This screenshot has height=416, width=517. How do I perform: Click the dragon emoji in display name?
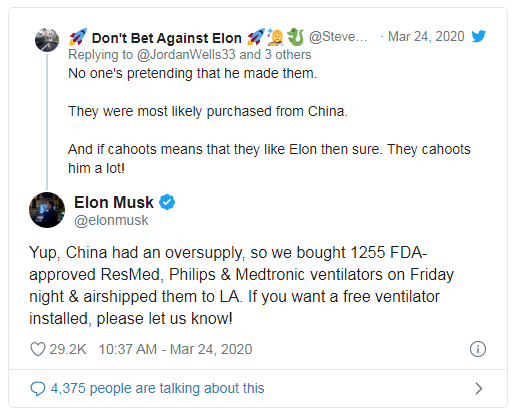295,37
